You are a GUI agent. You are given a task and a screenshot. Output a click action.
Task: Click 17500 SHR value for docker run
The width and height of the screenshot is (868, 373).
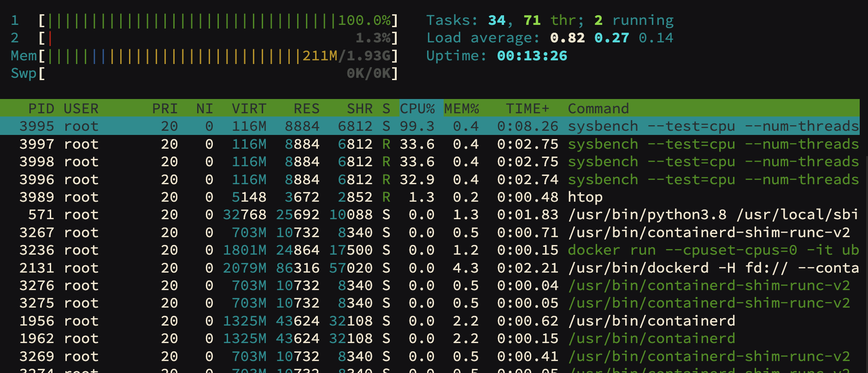351,250
